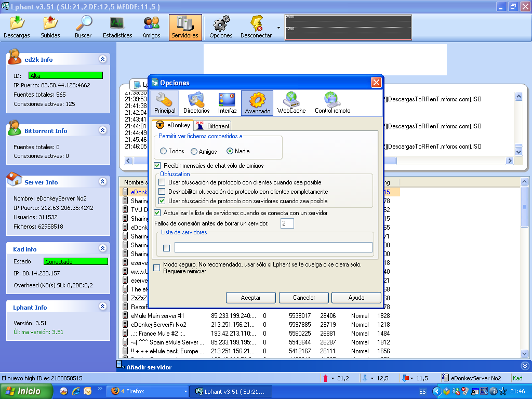This screenshot has height=399, width=532.
Task: Check Deshabilitar ofuscación de protocolo con clientes
Action: tap(162, 192)
